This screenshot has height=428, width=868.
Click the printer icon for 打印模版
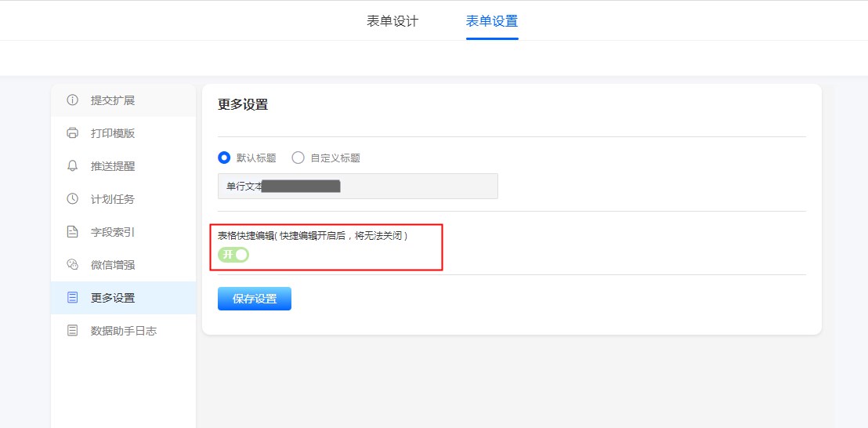[x=73, y=133]
